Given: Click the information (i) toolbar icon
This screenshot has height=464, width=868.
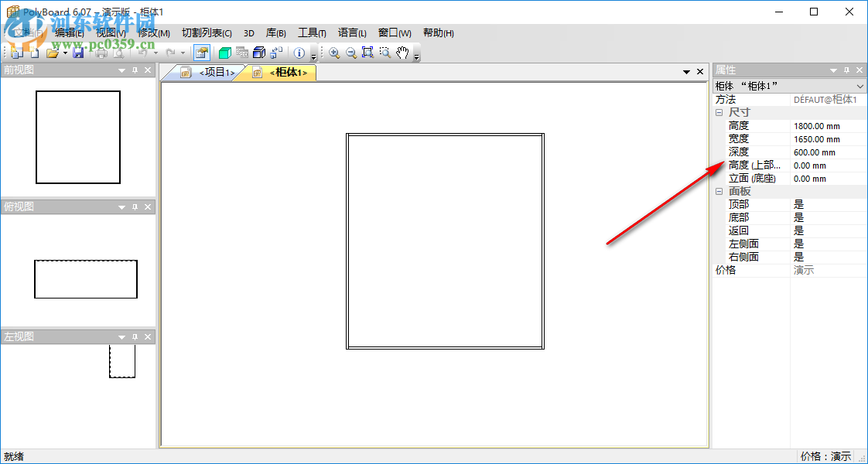Looking at the screenshot, I should click(299, 53).
